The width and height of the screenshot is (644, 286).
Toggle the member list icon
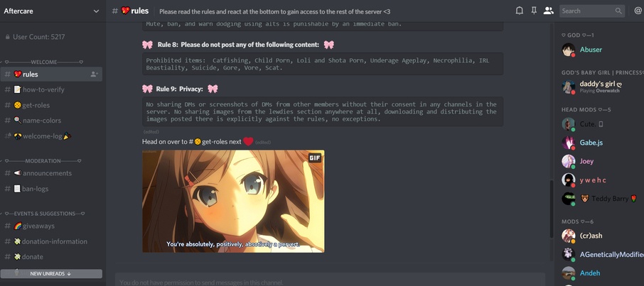coord(548,11)
